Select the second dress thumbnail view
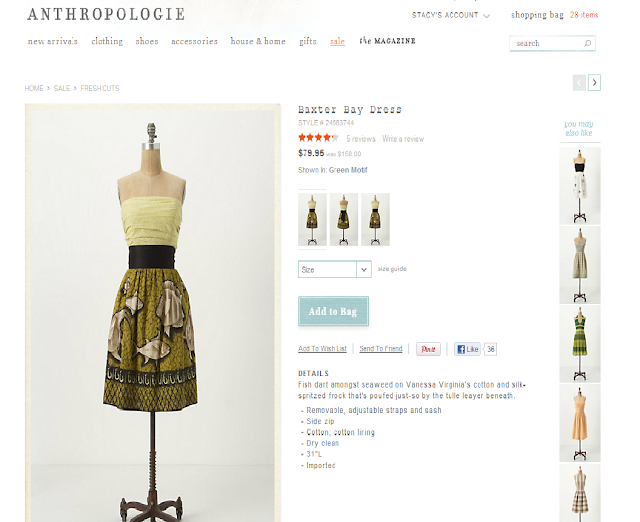 (344, 219)
